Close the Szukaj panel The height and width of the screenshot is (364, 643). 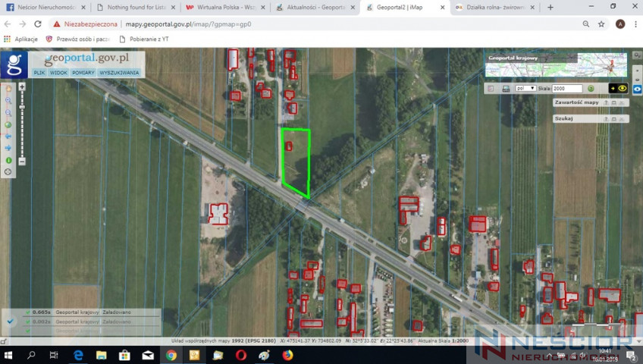point(622,118)
